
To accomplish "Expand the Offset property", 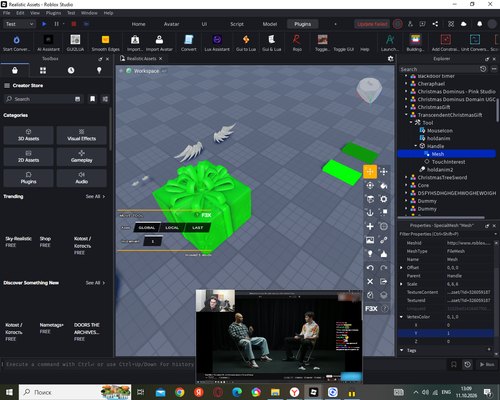I will coord(401,268).
